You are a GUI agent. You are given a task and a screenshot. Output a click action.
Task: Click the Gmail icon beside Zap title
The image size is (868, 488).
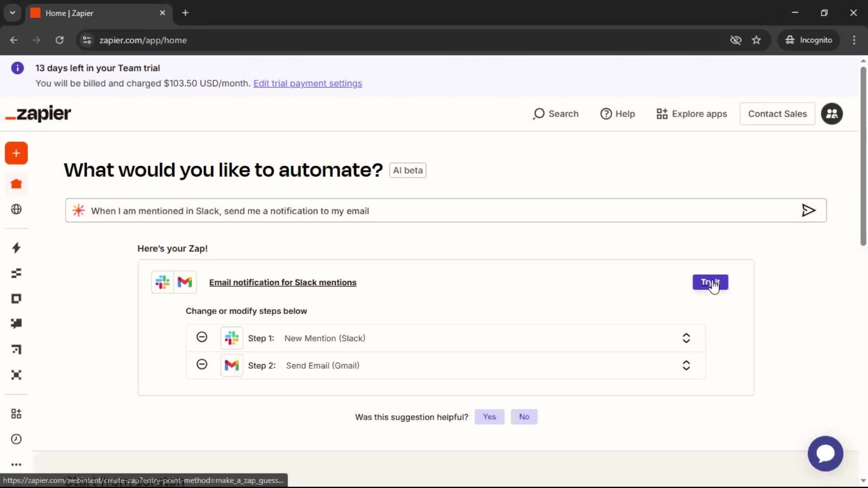pyautogui.click(x=185, y=282)
